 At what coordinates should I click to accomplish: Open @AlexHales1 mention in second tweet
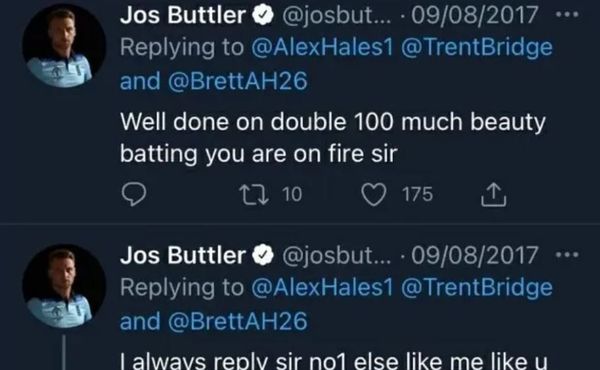(322, 287)
